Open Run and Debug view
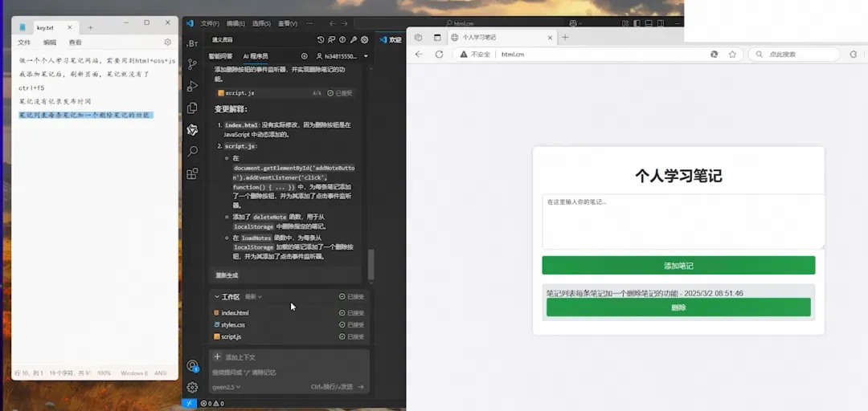The height and width of the screenshot is (411, 868). coord(192,86)
